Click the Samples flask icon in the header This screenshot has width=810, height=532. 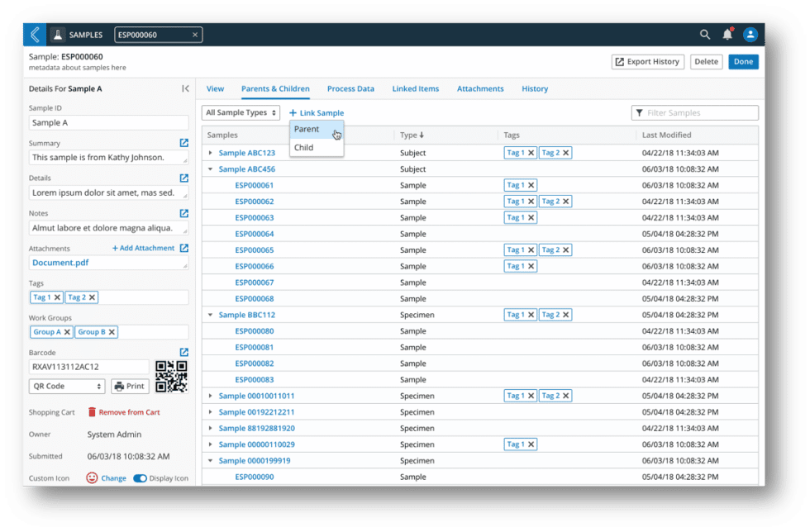coord(58,34)
